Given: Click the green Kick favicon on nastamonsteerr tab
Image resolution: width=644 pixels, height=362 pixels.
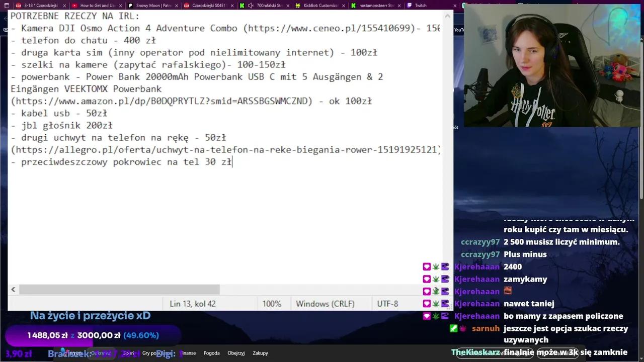Looking at the screenshot, I should coord(354,6).
